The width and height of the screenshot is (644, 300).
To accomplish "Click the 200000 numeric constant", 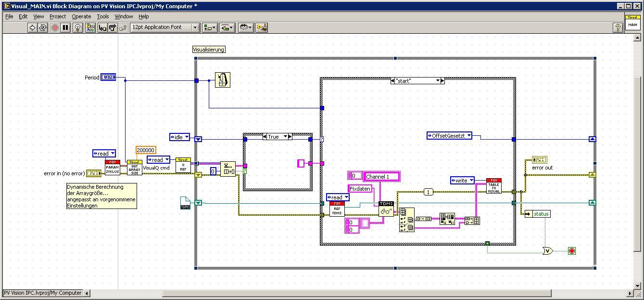I will 146,150.
